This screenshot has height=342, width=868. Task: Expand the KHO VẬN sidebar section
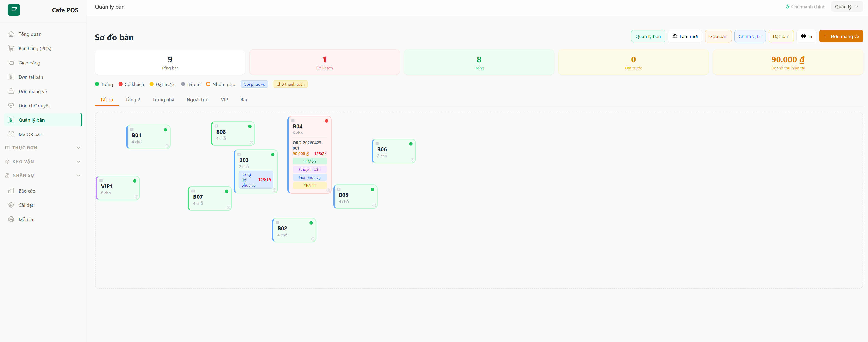tap(43, 161)
